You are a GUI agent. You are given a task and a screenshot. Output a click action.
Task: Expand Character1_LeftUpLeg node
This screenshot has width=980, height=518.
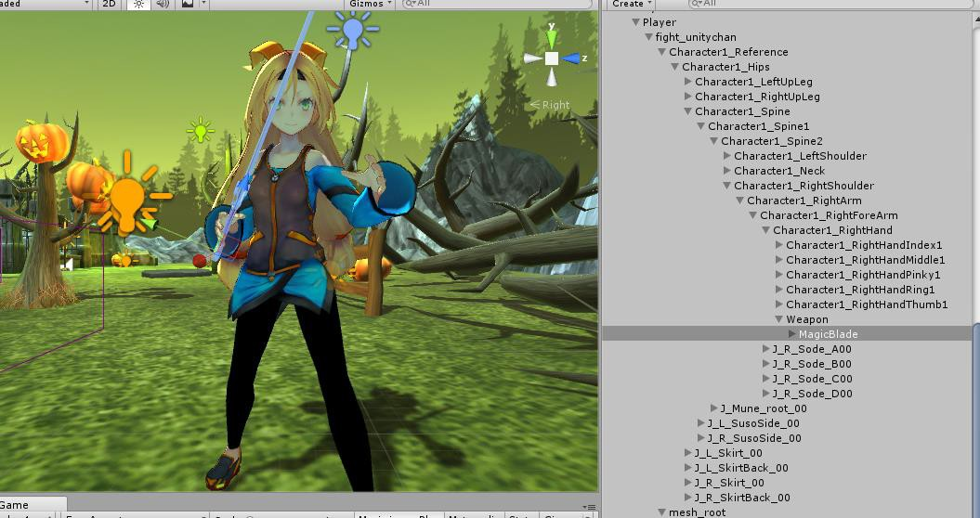(x=688, y=82)
